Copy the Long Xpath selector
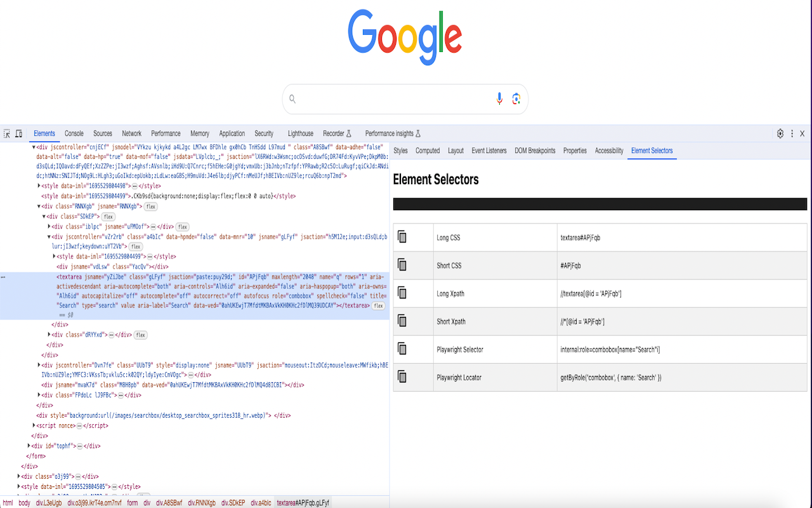Viewport: 812px width, 508px height. (402, 293)
